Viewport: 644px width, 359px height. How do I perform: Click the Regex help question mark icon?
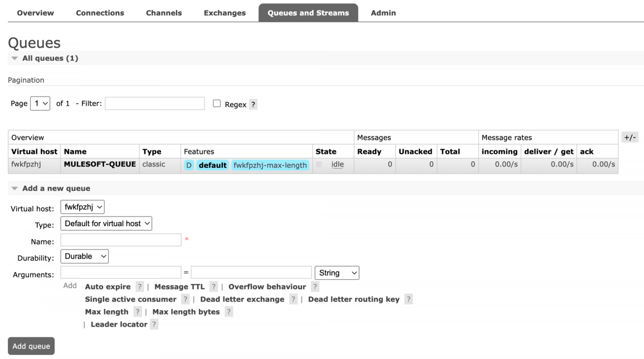pyautogui.click(x=253, y=104)
